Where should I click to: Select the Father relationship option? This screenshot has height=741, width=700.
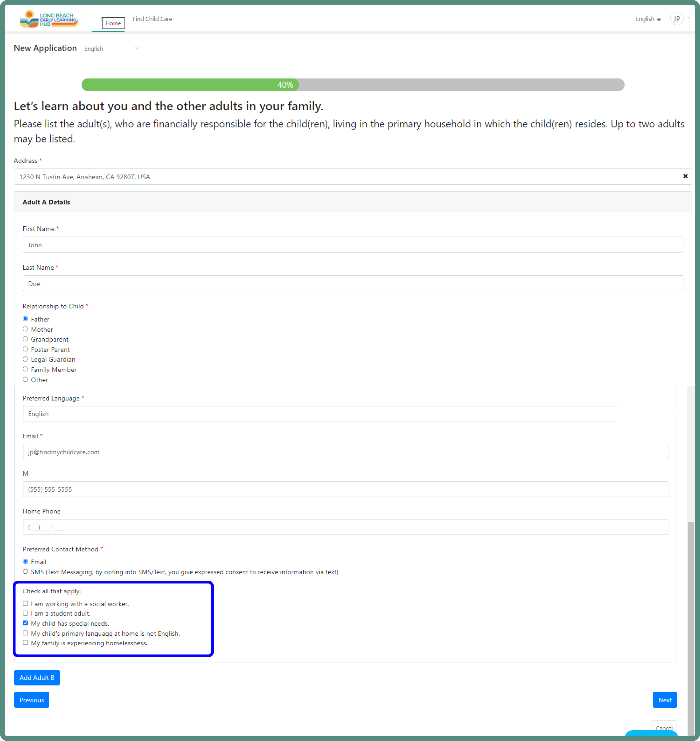click(25, 319)
